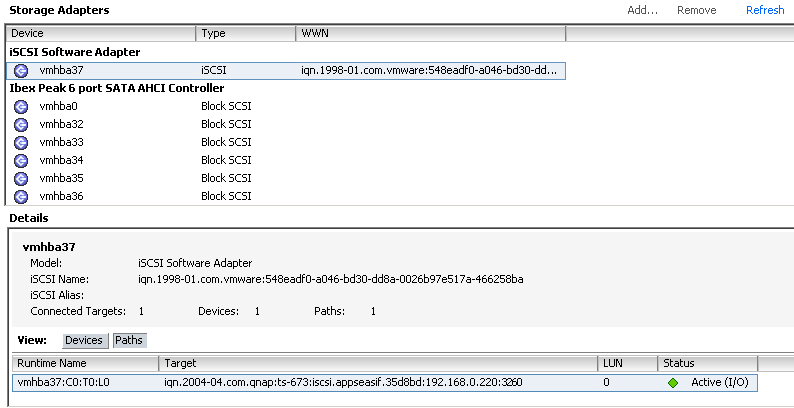Click Add... storage adapter link
This screenshot has height=408, width=794.
coord(642,10)
